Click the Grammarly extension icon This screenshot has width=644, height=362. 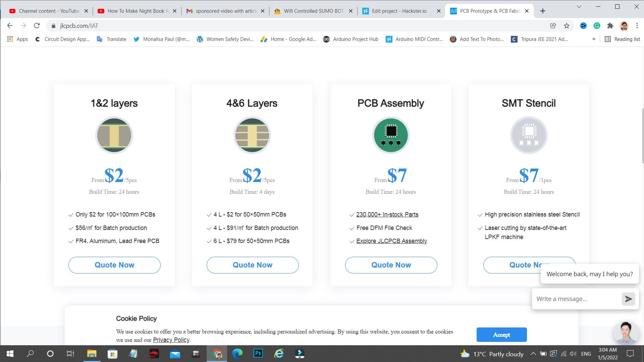coord(597,26)
